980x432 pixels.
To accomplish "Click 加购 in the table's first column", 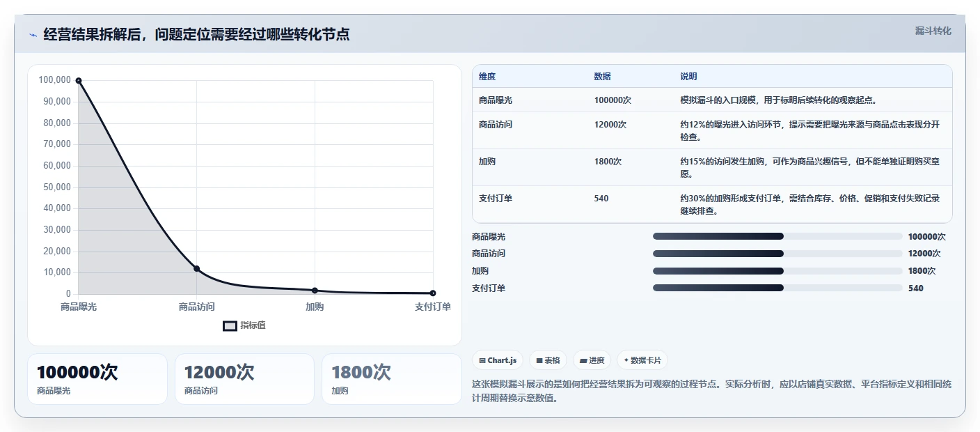I will point(487,162).
